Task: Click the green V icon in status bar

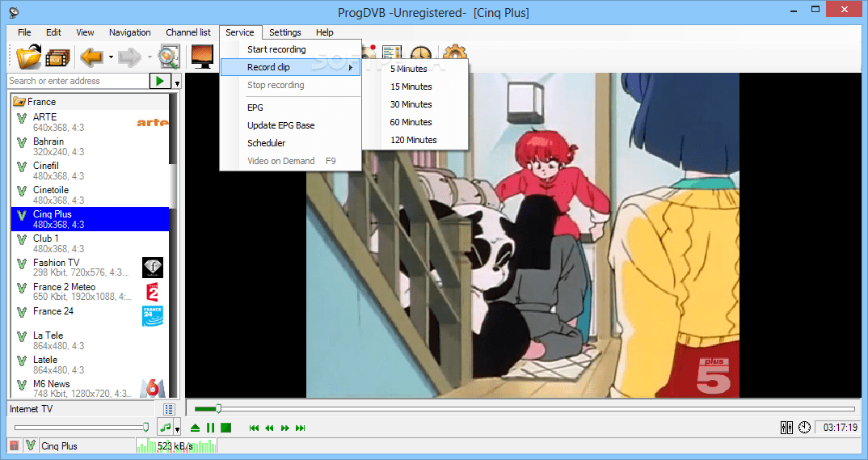Action: (31, 445)
